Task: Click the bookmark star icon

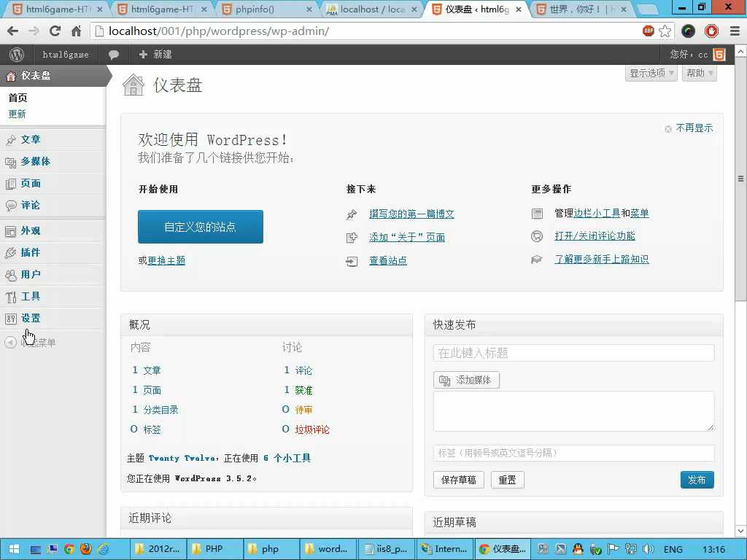Action: [x=665, y=31]
